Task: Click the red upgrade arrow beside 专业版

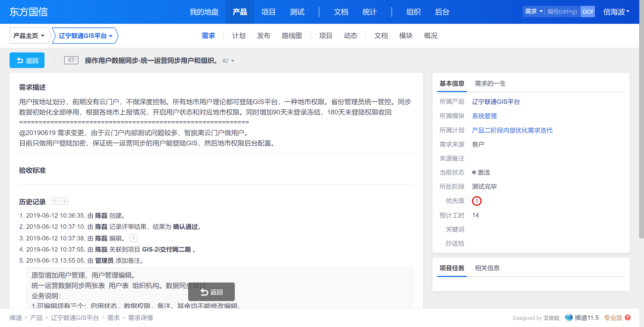Action: point(628,317)
